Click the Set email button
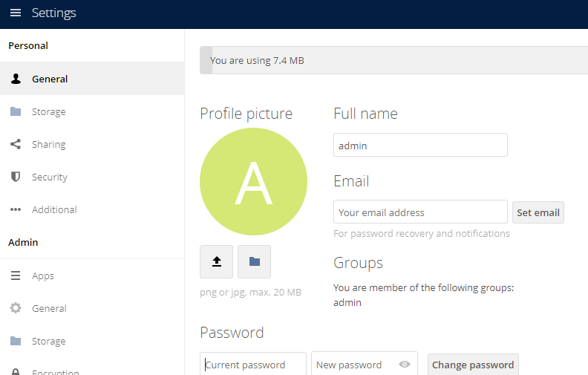588x375 pixels. click(x=538, y=212)
